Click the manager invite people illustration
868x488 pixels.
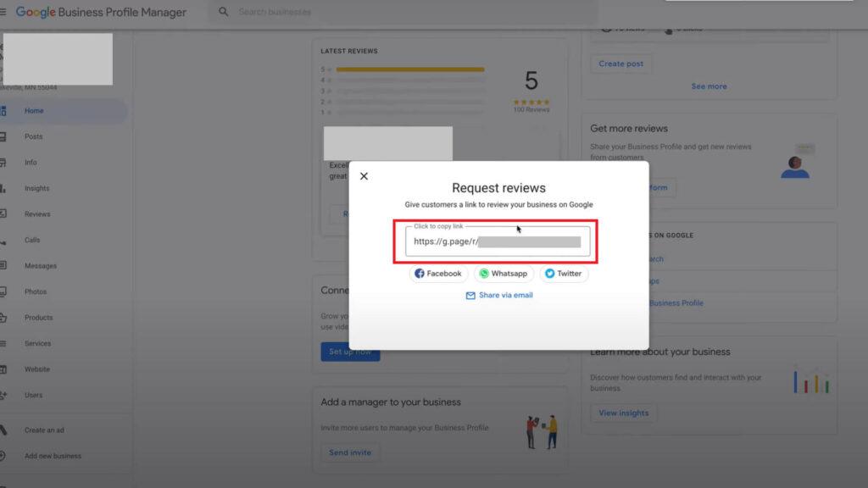(x=542, y=431)
